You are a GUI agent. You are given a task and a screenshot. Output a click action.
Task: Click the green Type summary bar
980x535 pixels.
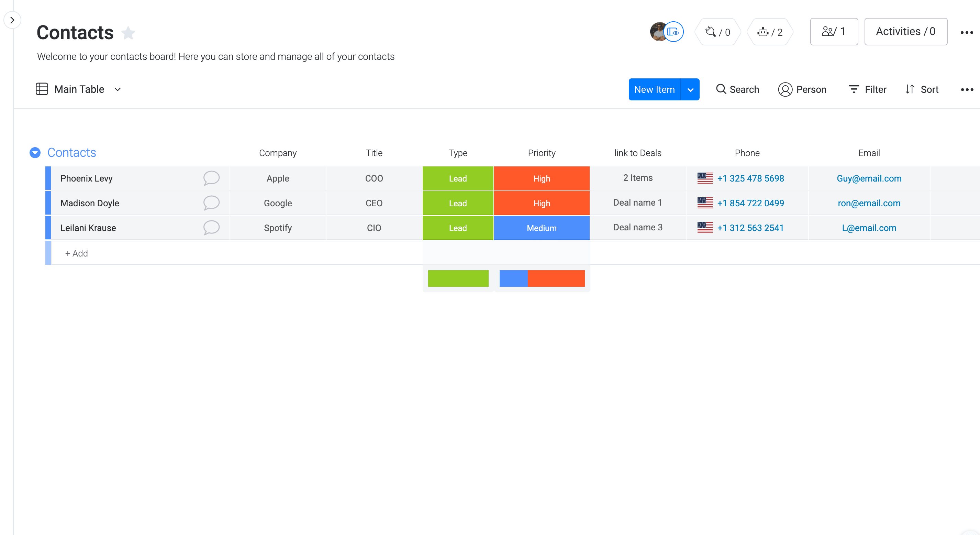pyautogui.click(x=458, y=279)
